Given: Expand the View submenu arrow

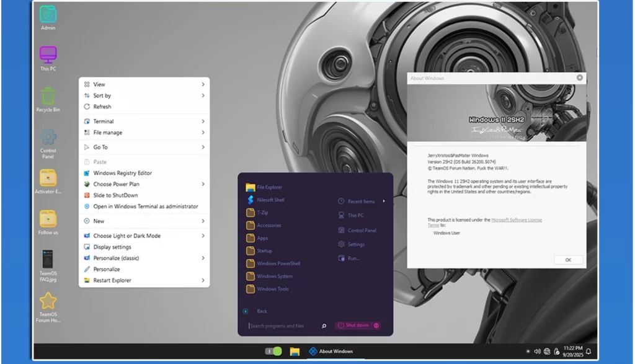Looking at the screenshot, I should click(x=203, y=84).
